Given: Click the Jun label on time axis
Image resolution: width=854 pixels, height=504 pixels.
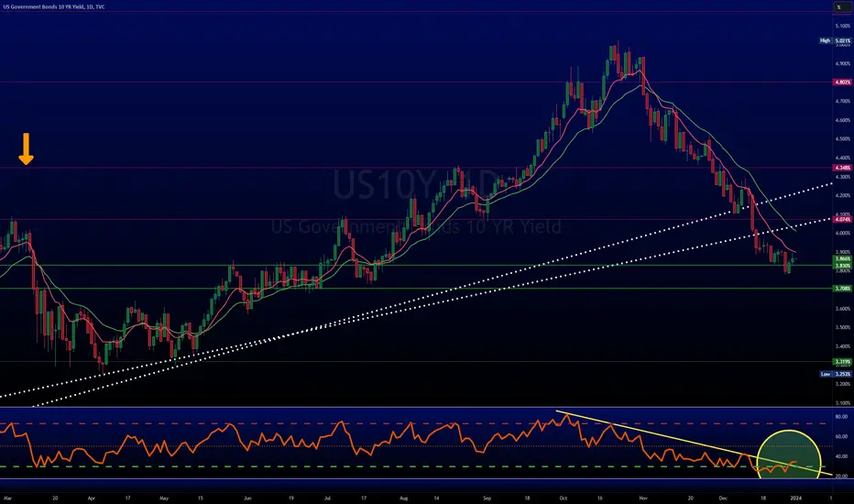Looking at the screenshot, I should click(x=247, y=498).
